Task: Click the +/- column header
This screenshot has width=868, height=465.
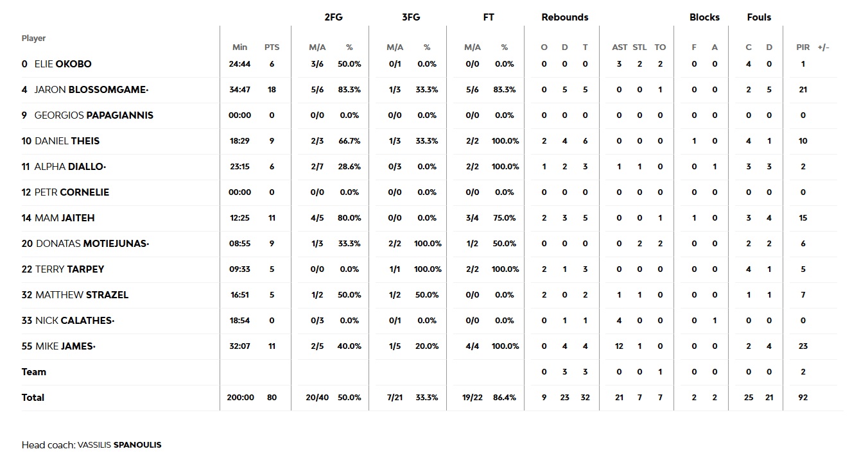Action: [823, 47]
